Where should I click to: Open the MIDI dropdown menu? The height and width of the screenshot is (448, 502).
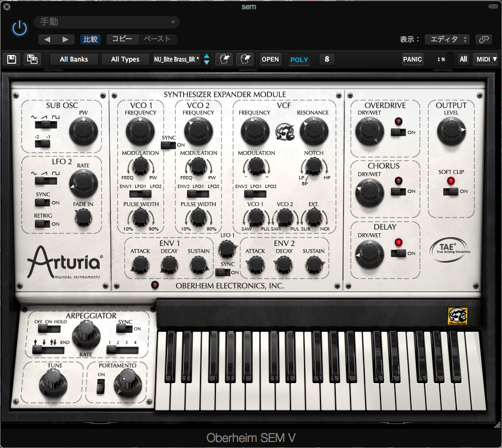pyautogui.click(x=486, y=59)
